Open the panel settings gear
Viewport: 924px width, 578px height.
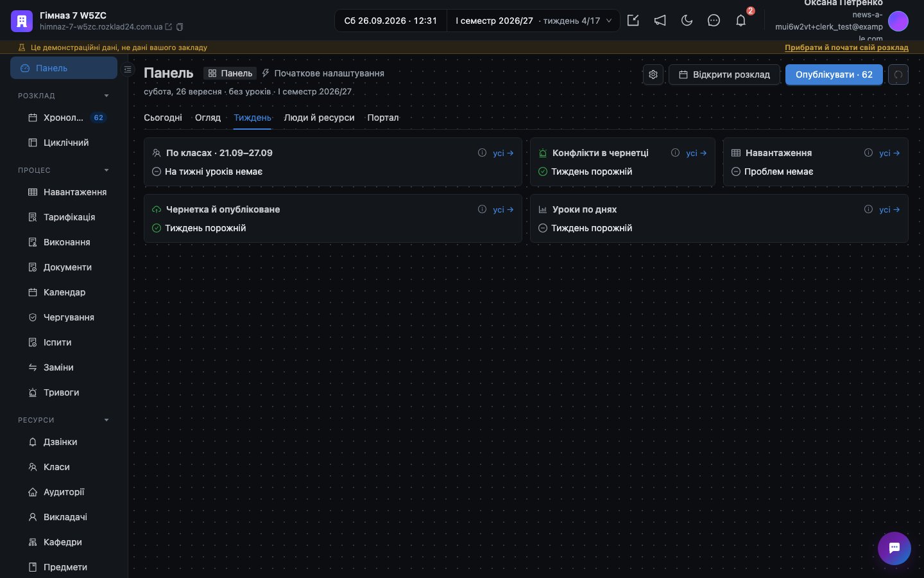(653, 74)
